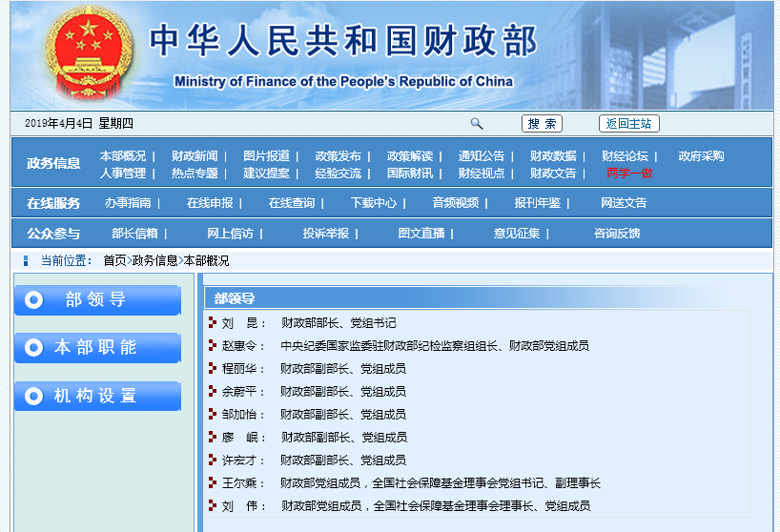The width and height of the screenshot is (780, 532).
Task: Click 政务信息 in the breadcrumb
Action: click(x=154, y=260)
